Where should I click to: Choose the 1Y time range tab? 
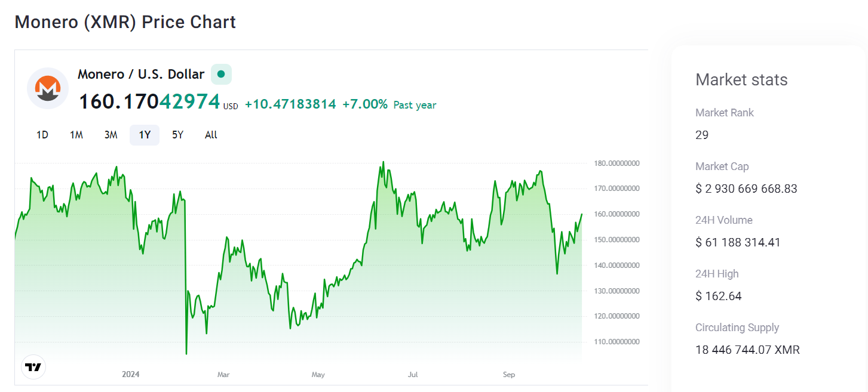[x=145, y=135]
